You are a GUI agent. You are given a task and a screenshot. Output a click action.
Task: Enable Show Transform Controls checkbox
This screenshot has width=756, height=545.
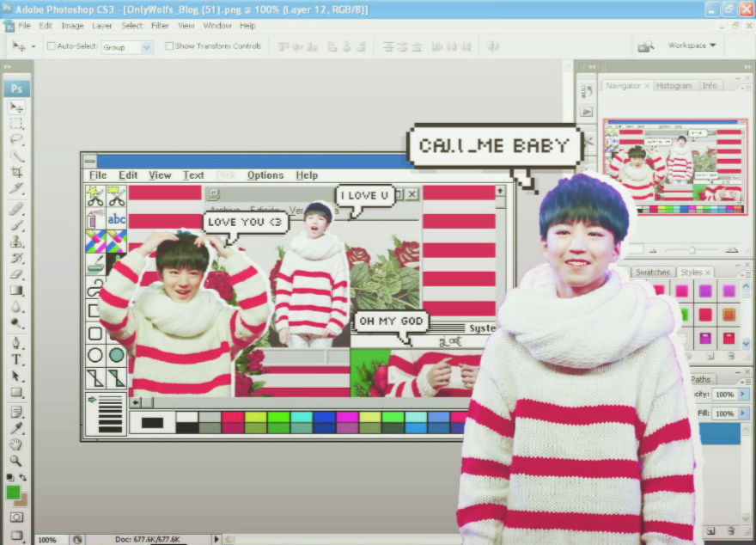point(169,46)
